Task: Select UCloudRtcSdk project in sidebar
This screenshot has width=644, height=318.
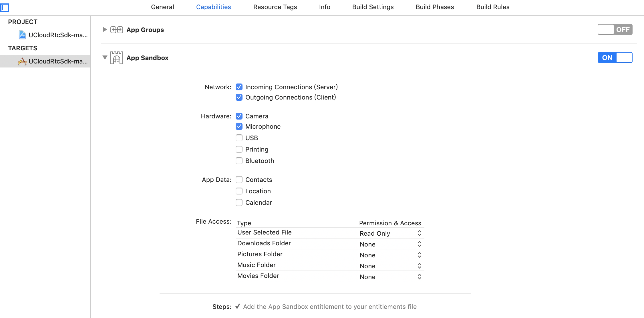Action: [x=58, y=35]
